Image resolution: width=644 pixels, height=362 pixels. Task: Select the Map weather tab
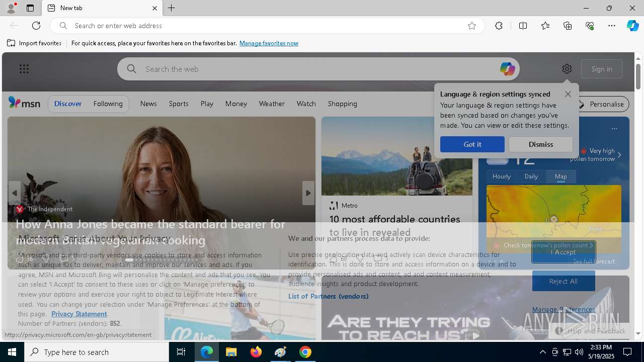pos(561,176)
